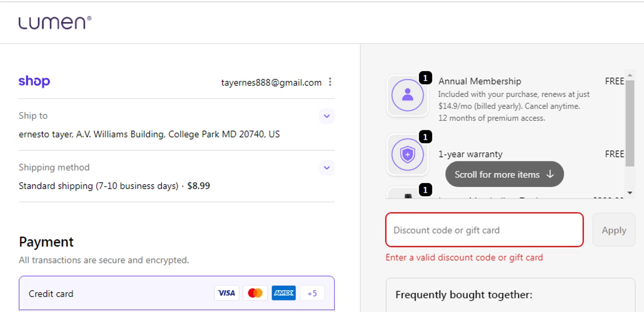Click the Annual Membership FREE price
The image size is (644, 312).
point(614,81)
